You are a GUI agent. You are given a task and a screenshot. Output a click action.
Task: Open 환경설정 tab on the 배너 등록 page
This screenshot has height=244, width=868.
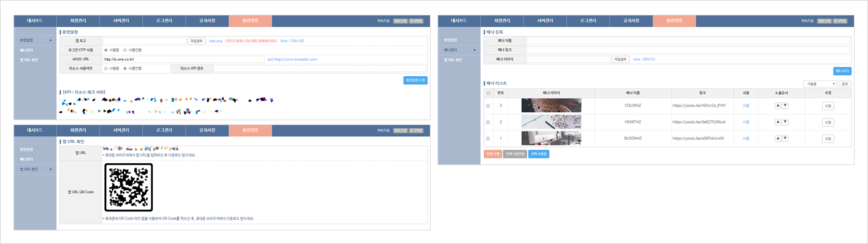click(674, 21)
